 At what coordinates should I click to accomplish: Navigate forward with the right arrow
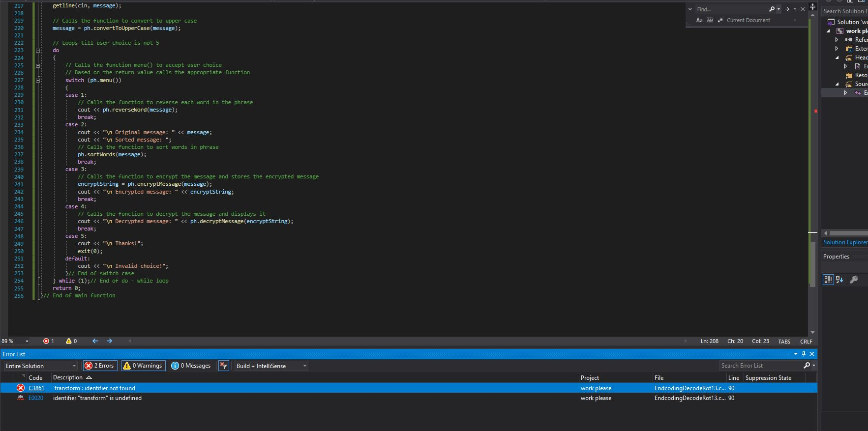[109, 341]
